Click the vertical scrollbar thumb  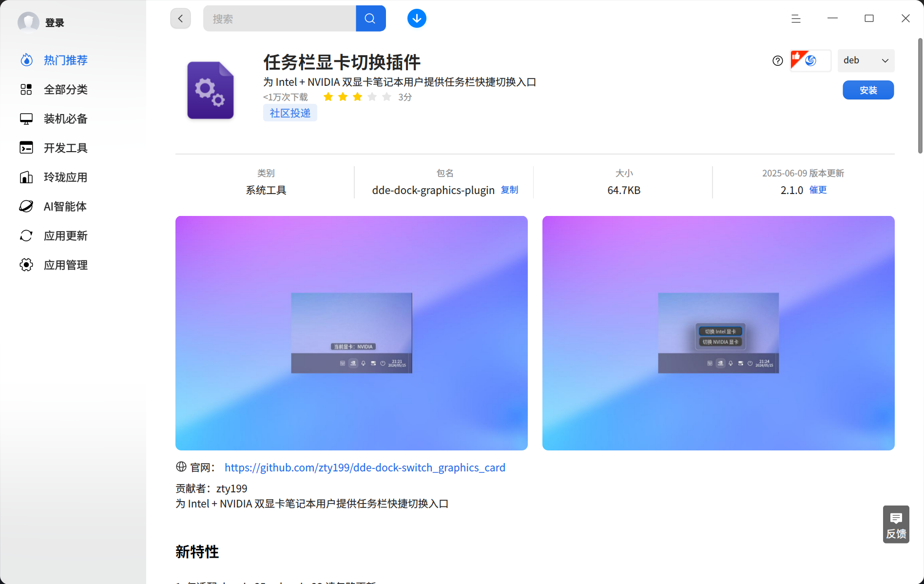tap(920, 96)
